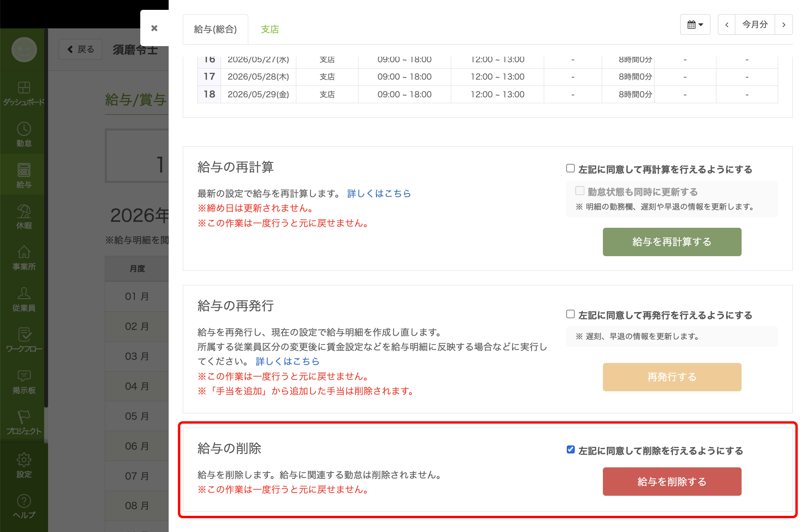Go to previous month with left chevron
This screenshot has height=532, width=807.
[727, 24]
